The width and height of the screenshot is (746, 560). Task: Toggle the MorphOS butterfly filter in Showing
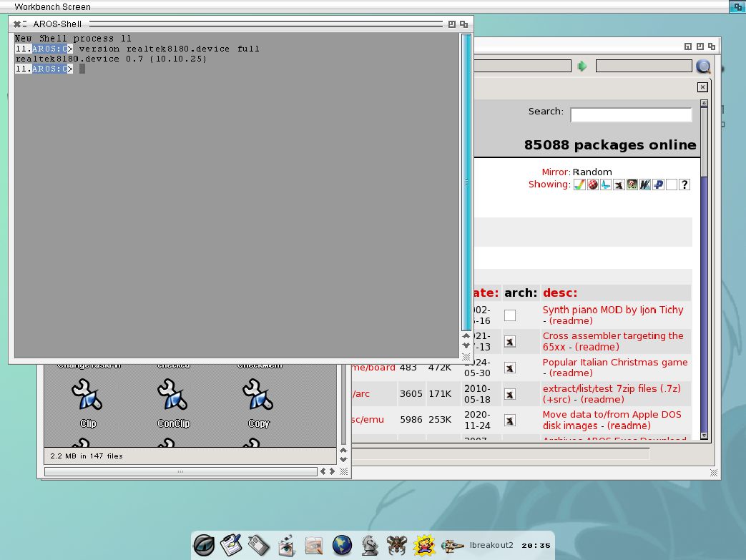coord(606,185)
